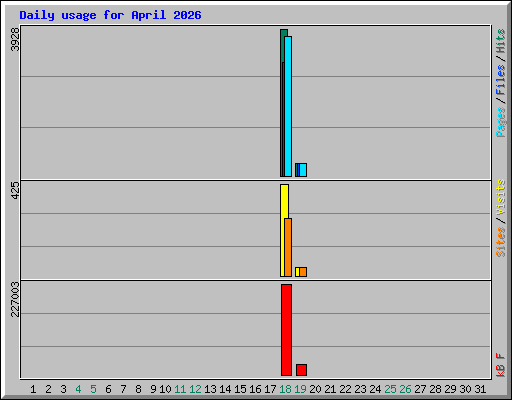This screenshot has width=512, height=400.
Task: Click day 20 on the date axis
Action: coord(315,389)
